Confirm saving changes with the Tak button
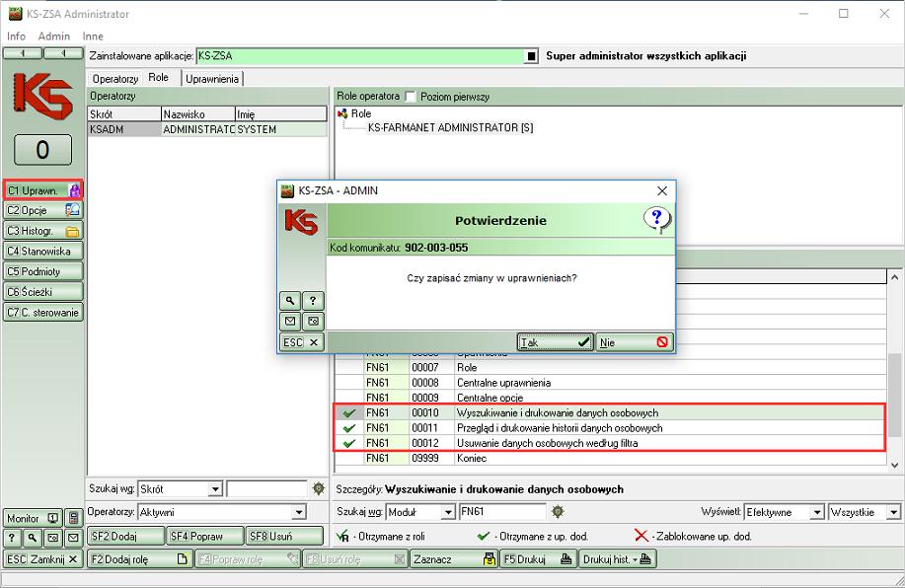The height and width of the screenshot is (588, 905). coord(555,342)
